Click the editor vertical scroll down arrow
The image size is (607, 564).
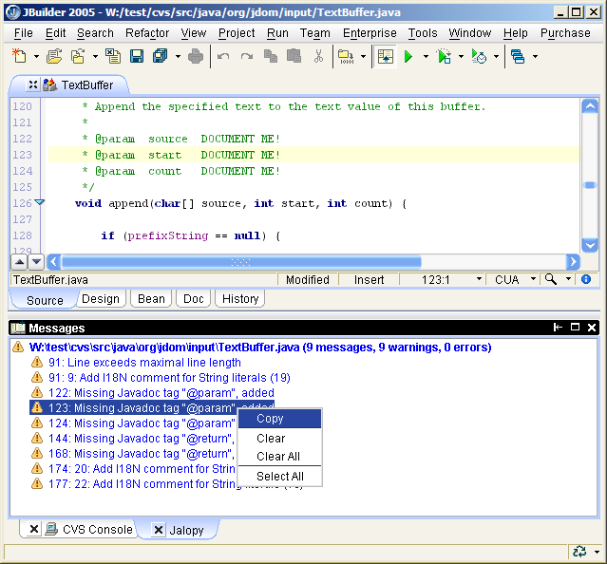coord(590,245)
